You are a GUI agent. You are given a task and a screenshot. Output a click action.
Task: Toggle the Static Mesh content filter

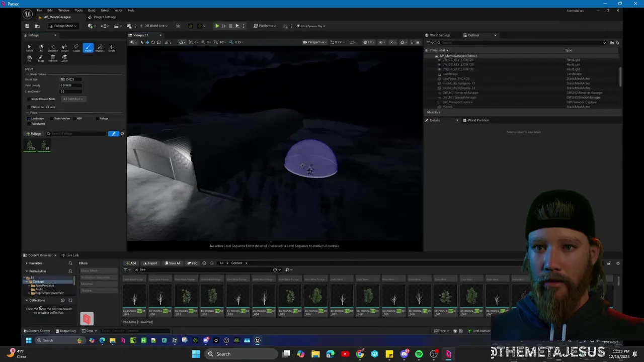point(99,271)
